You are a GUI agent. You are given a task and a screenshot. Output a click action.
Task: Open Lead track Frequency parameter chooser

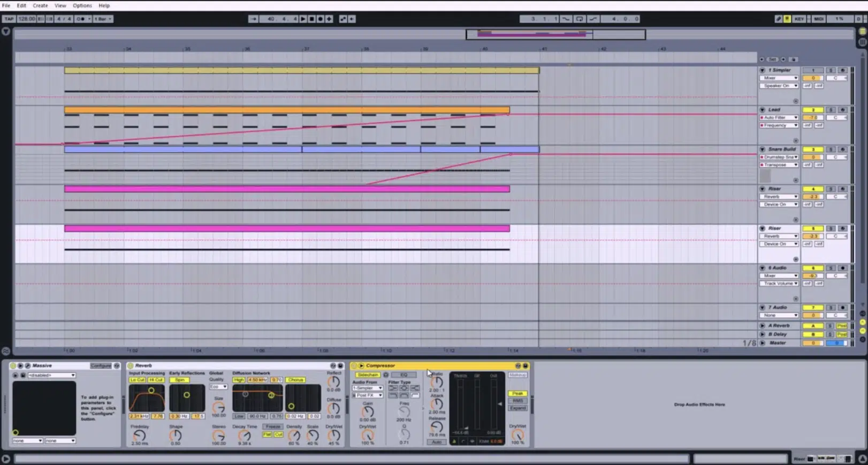click(x=779, y=125)
